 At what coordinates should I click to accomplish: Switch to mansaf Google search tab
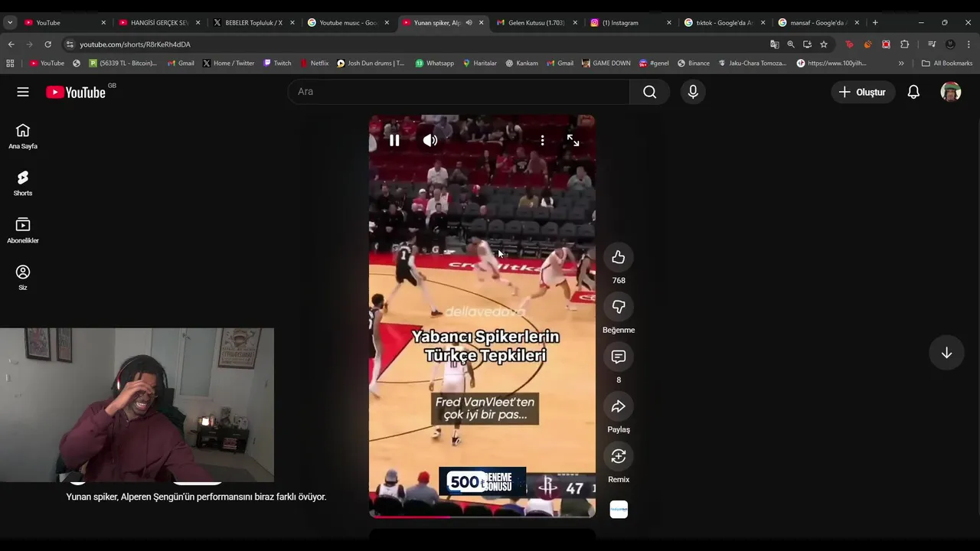818,23
